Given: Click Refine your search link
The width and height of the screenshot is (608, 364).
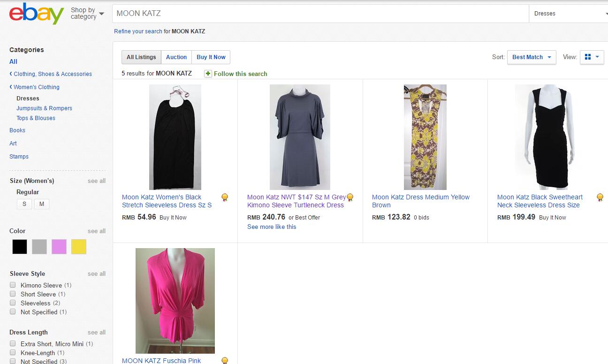Looking at the screenshot, I should click(138, 31).
